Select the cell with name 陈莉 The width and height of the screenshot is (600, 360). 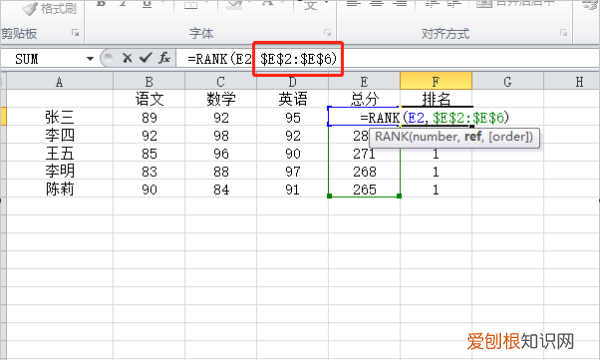tap(60, 189)
